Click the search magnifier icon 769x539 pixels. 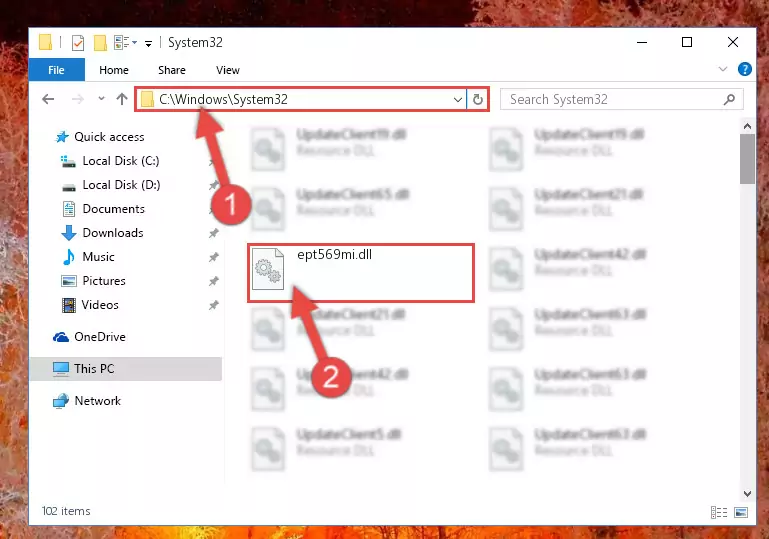pyautogui.click(x=729, y=100)
